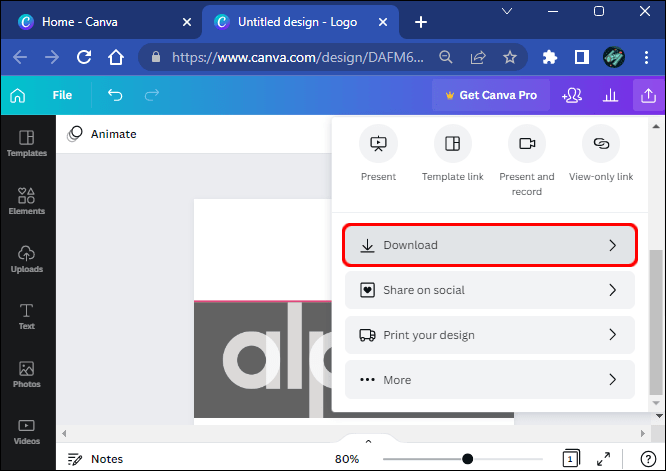Open the browser zoom magnifier icon
This screenshot has width=666, height=471.
tap(446, 57)
